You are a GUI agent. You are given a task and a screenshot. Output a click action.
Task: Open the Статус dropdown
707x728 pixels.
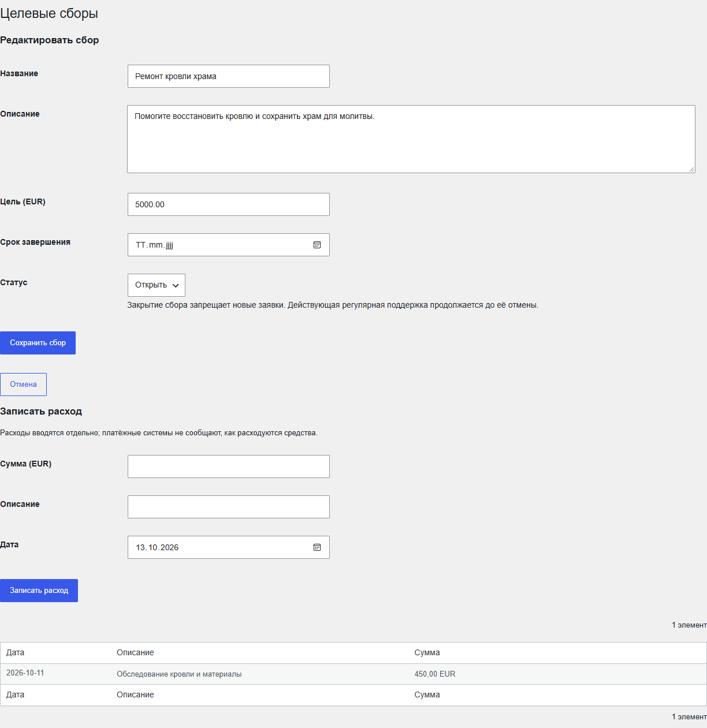[x=157, y=285]
